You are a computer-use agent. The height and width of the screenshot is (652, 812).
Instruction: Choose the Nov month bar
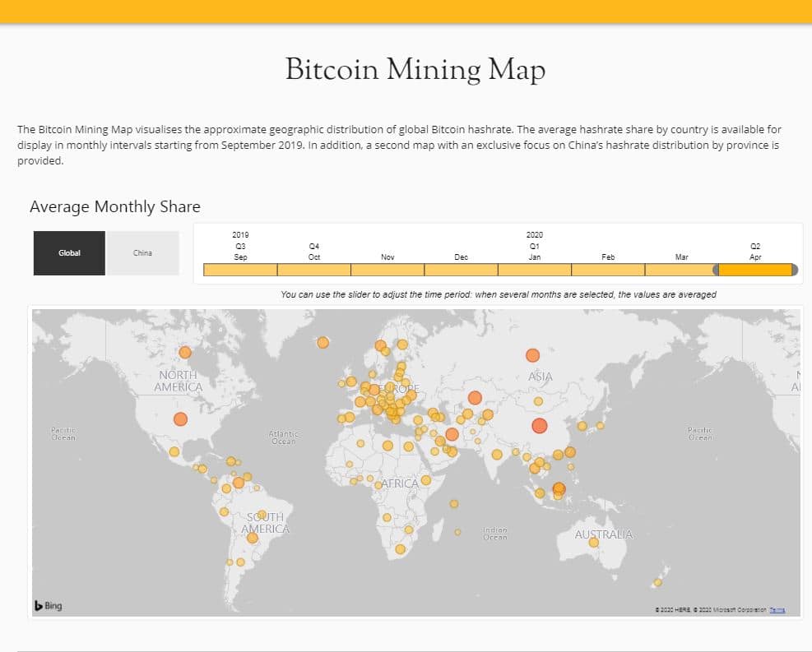coord(387,270)
